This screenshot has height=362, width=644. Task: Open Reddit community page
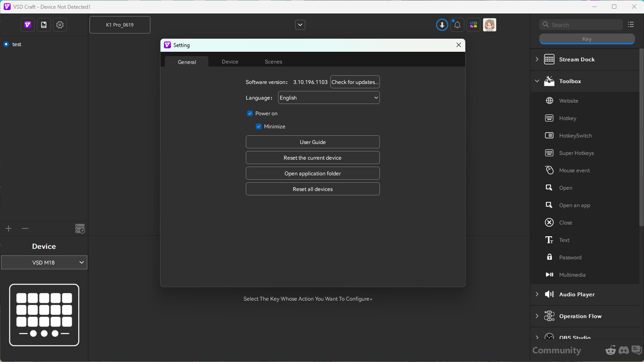610,350
